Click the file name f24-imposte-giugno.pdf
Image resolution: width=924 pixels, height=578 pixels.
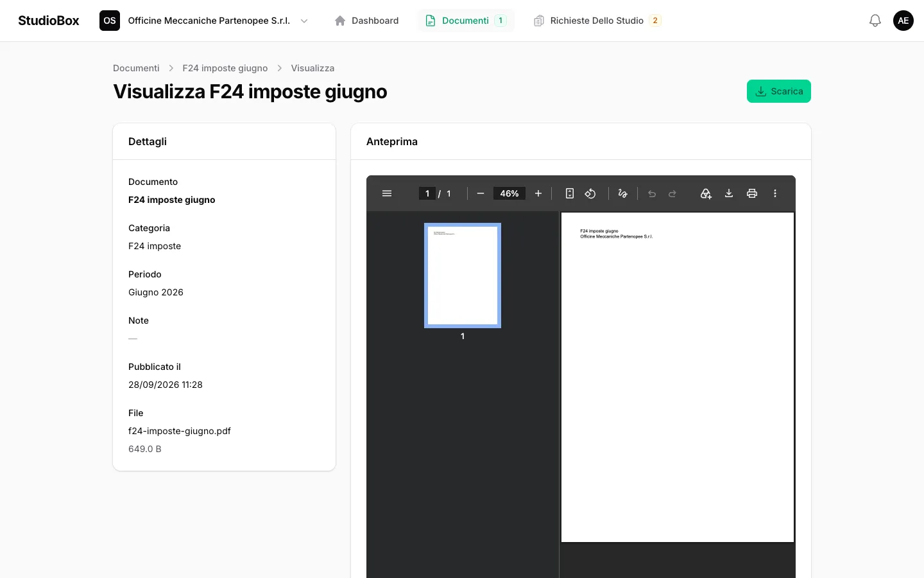[x=180, y=431]
